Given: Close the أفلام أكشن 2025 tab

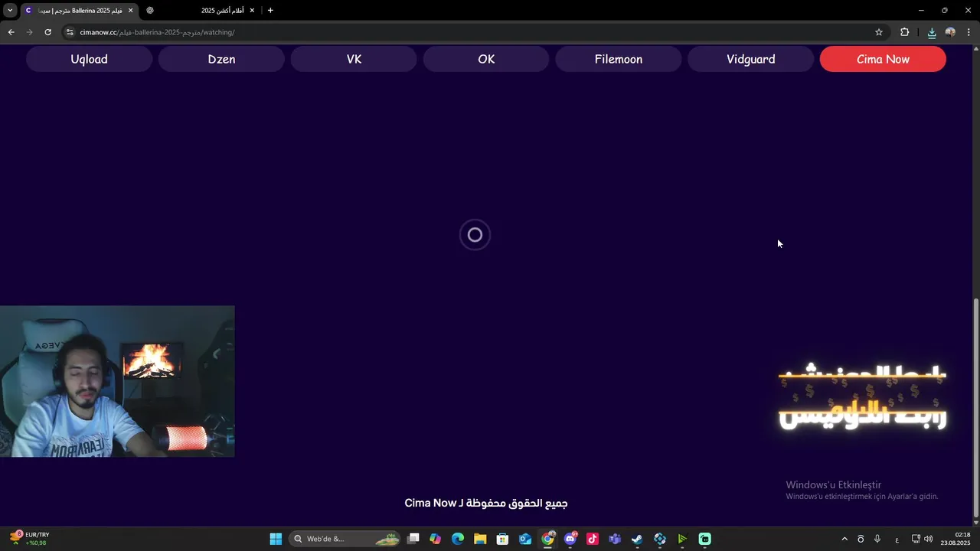Looking at the screenshot, I should click(x=252, y=11).
